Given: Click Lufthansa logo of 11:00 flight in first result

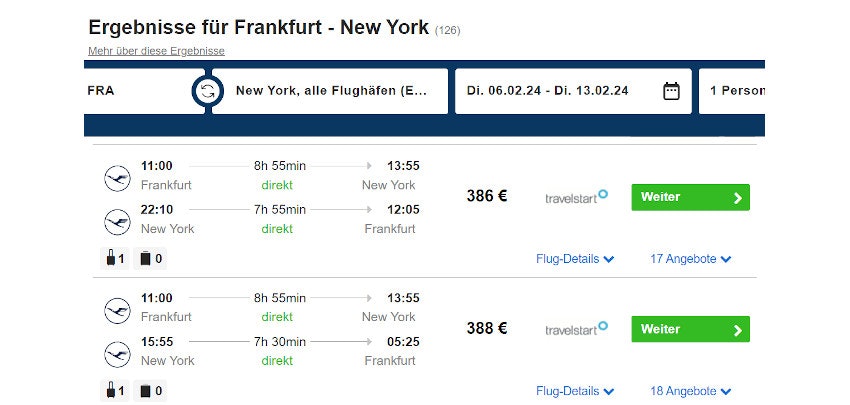Looking at the screenshot, I should pyautogui.click(x=118, y=179).
